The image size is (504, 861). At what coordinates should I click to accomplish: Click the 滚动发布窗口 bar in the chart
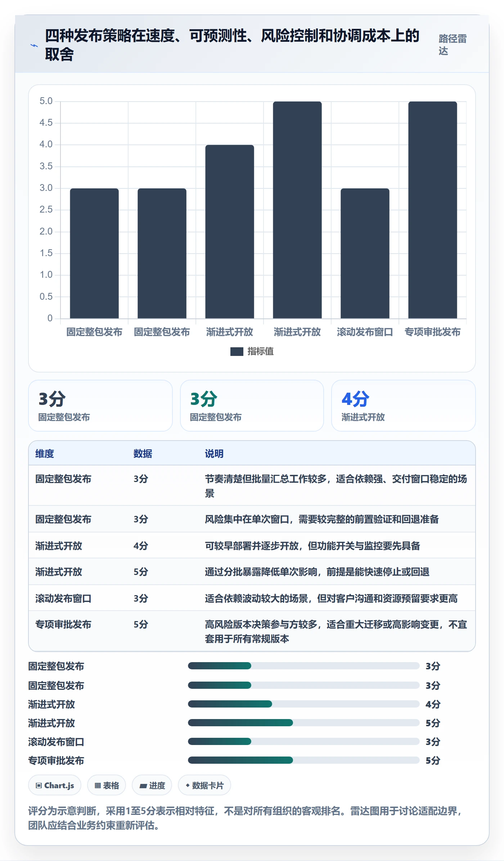click(365, 253)
